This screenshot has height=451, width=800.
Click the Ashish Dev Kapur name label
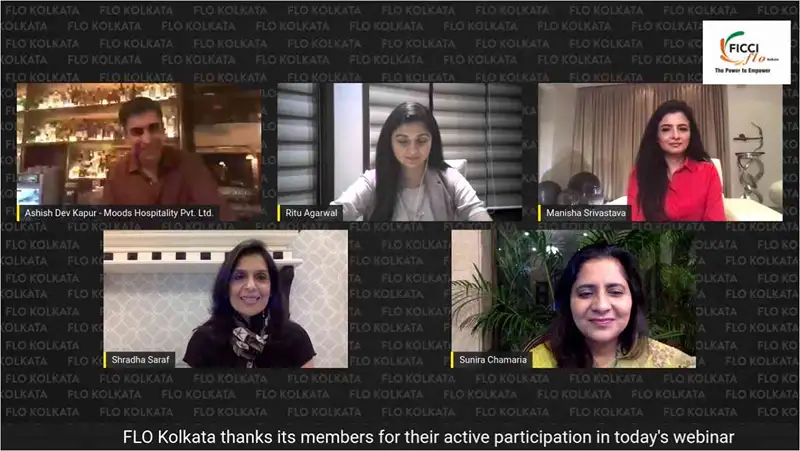click(119, 213)
